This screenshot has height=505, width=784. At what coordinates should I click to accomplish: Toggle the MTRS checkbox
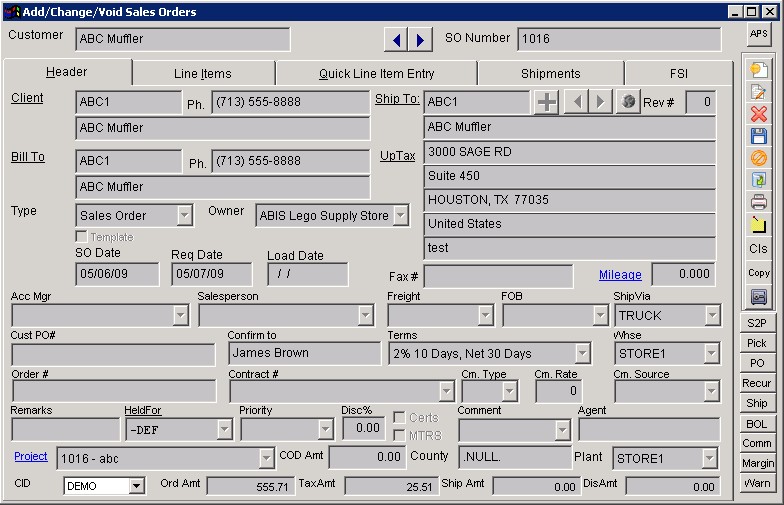coord(399,435)
